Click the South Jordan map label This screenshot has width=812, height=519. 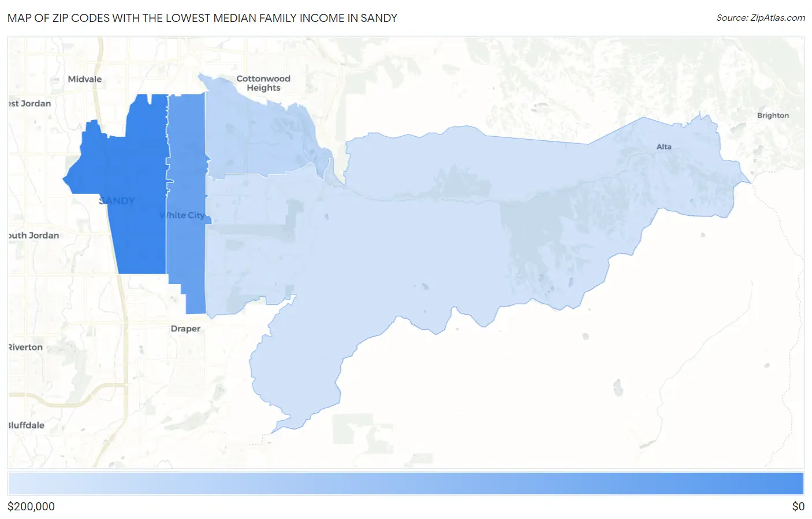coord(33,236)
